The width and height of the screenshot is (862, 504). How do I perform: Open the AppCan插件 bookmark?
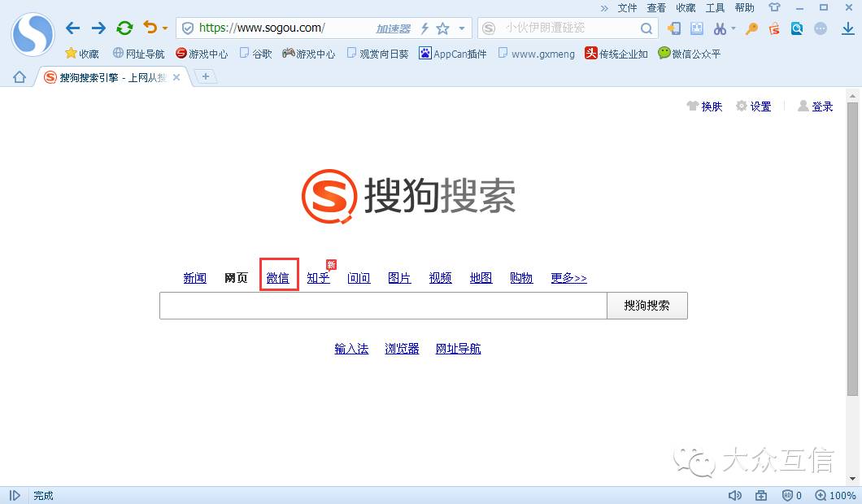tap(453, 54)
